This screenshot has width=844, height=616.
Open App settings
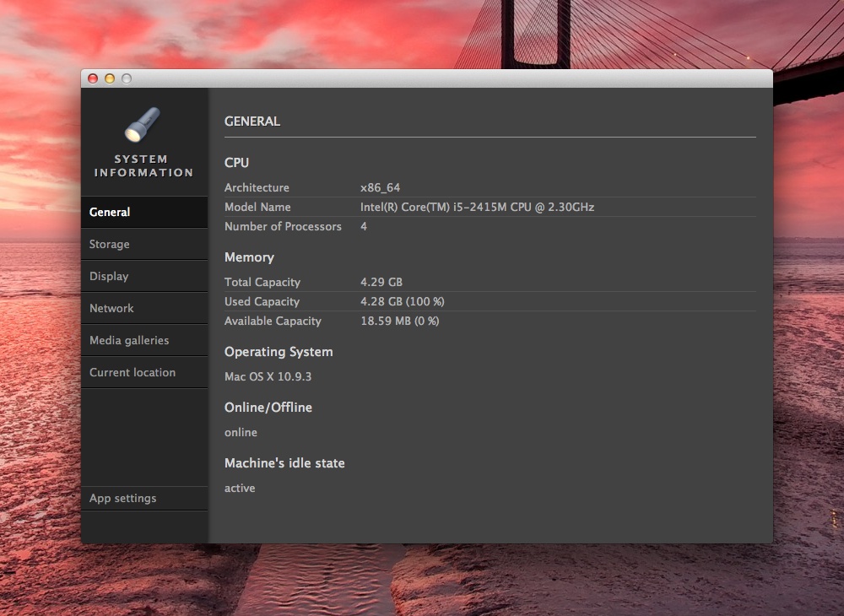[x=144, y=498]
